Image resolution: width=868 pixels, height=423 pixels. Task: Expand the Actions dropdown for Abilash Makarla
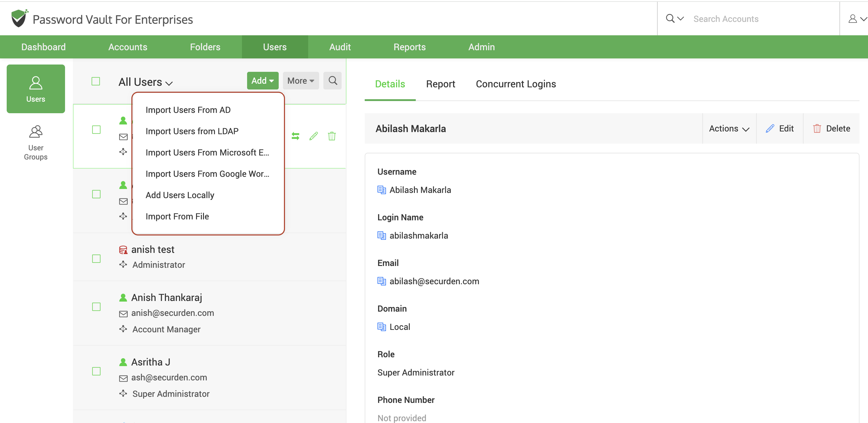click(x=729, y=128)
